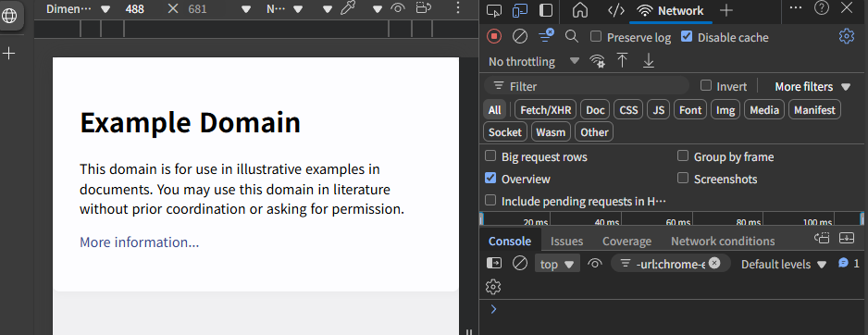Open network conditions wifi-gear icon
Screen dimensions: 868x335
click(x=597, y=61)
